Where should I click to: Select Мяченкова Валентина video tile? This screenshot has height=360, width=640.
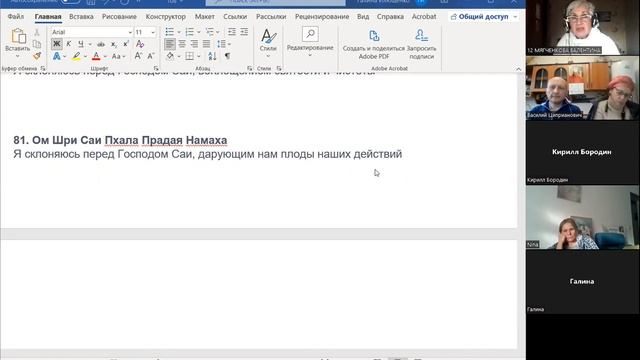pos(582,27)
